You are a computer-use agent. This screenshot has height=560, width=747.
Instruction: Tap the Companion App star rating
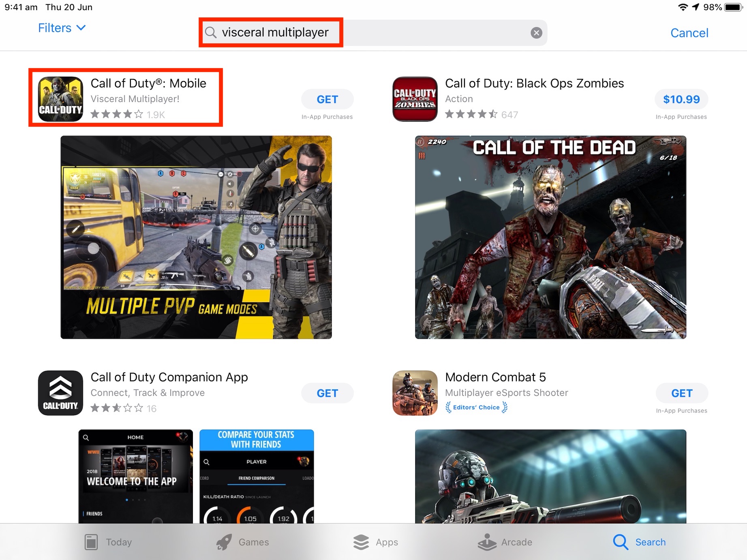(117, 408)
